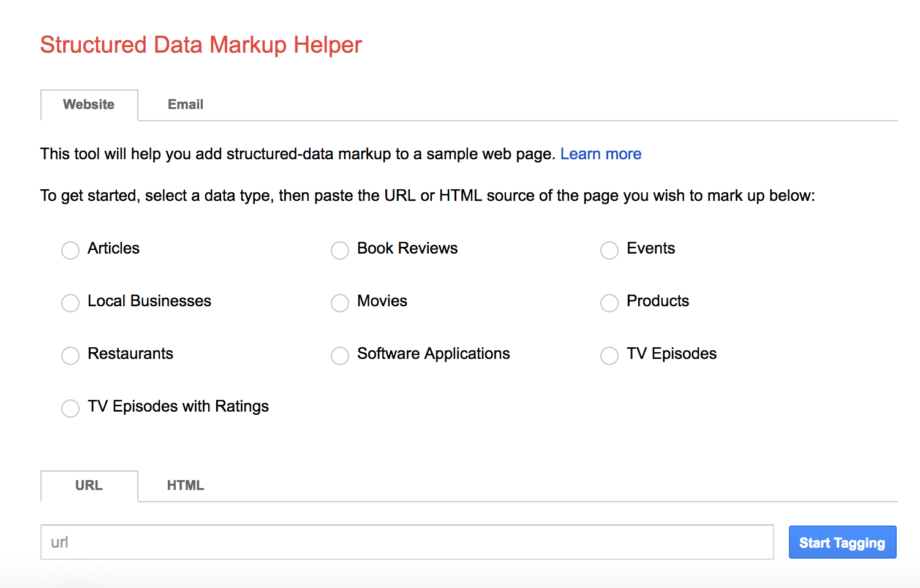Choose the Products data type
The image size is (920, 588).
[609, 303]
